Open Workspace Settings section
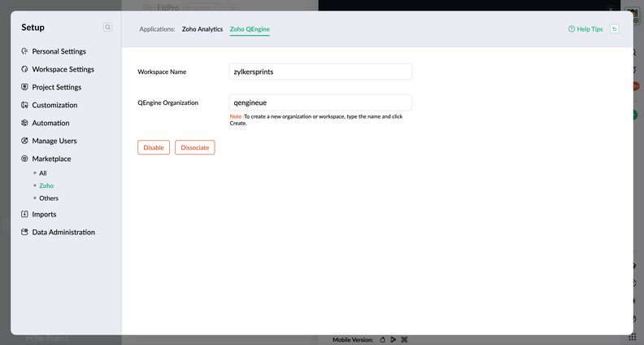The image size is (644, 345). (63, 69)
